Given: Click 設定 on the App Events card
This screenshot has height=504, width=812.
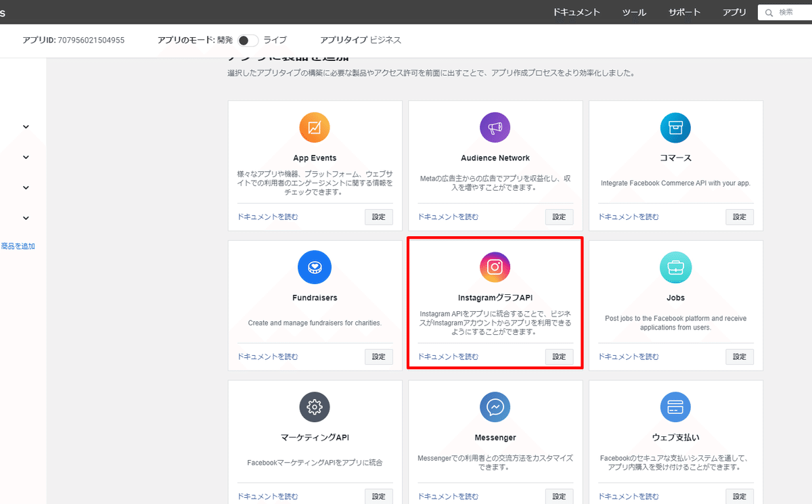Looking at the screenshot, I should coord(379,217).
